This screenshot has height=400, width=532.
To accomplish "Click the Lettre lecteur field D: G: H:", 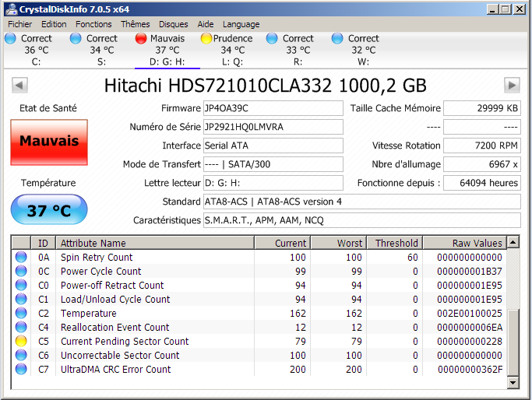I will (273, 183).
